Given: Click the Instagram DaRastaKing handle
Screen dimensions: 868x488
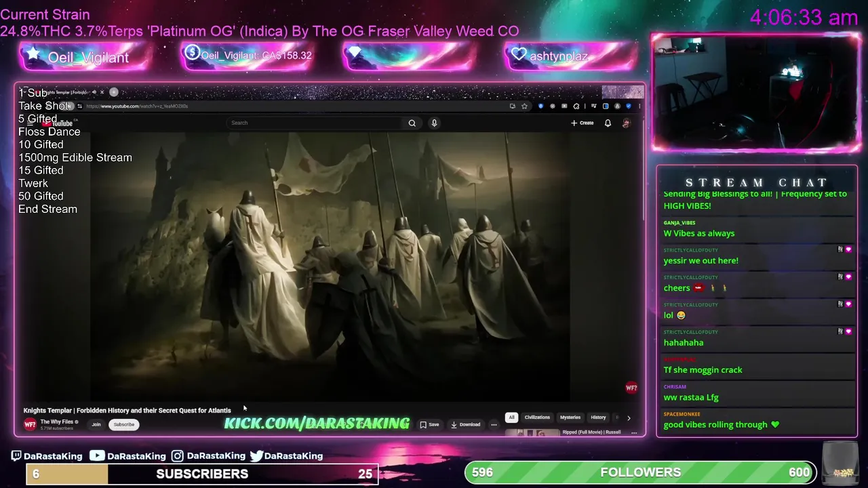Looking at the screenshot, I should [x=216, y=455].
